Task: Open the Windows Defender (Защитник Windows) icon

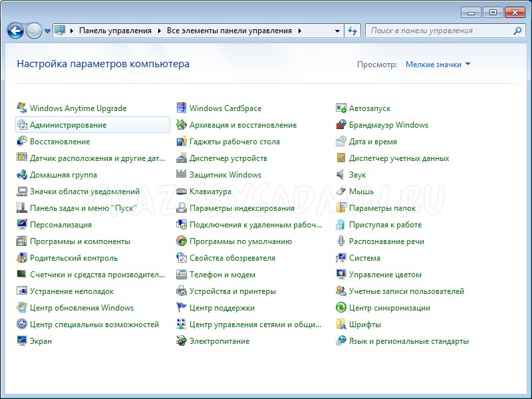Action: (x=182, y=175)
